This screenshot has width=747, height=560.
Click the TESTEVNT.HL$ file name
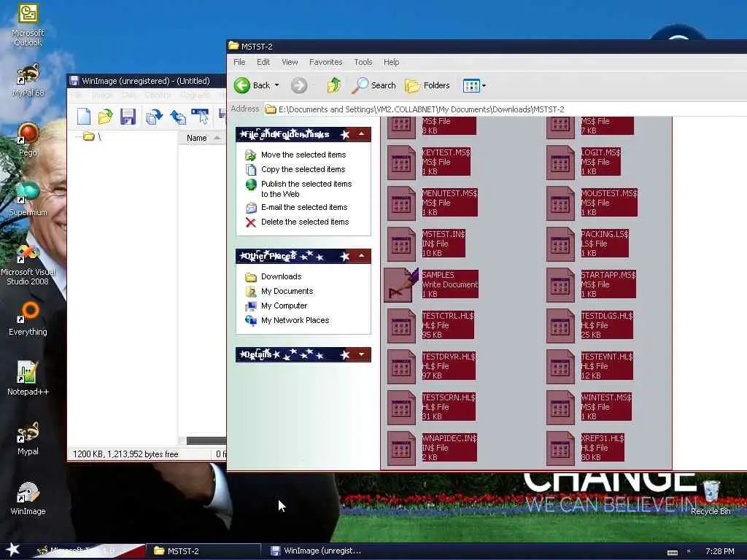click(x=607, y=357)
